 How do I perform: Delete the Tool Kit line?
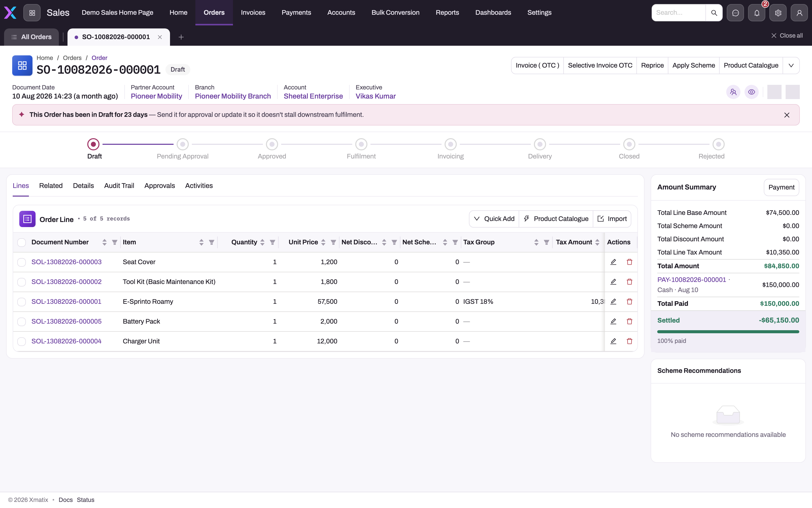(x=629, y=282)
